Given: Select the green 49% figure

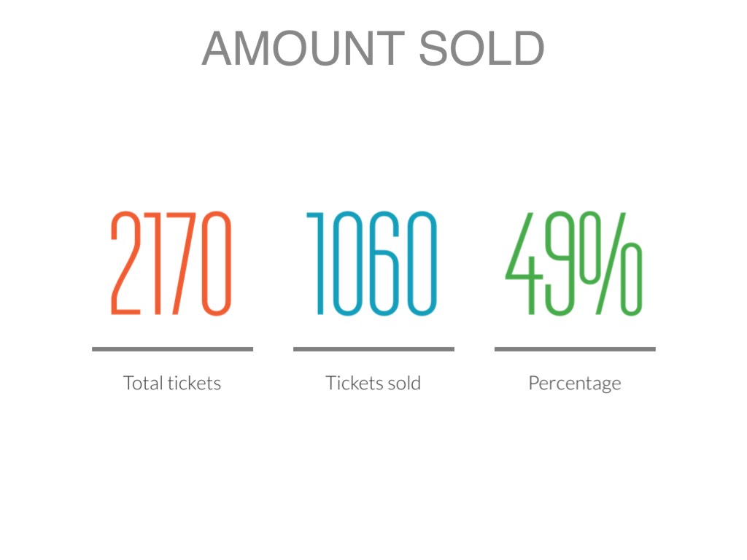Looking at the screenshot, I should point(574,263).
